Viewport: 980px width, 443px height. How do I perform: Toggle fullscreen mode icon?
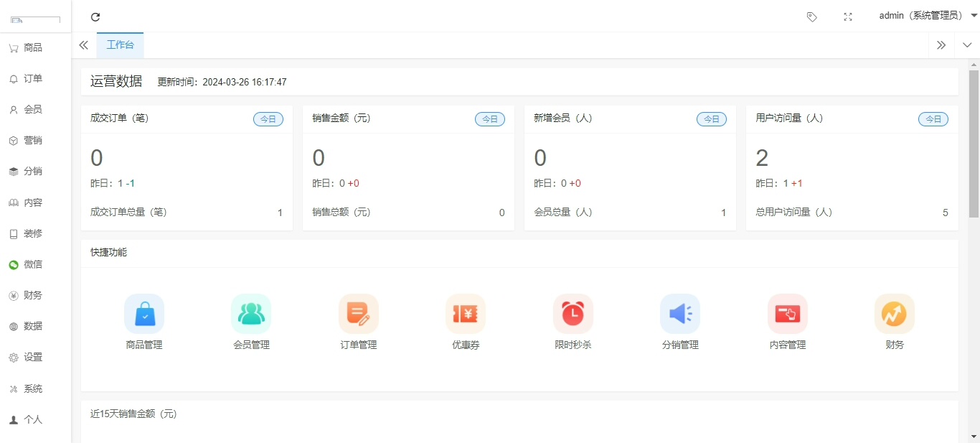point(848,17)
